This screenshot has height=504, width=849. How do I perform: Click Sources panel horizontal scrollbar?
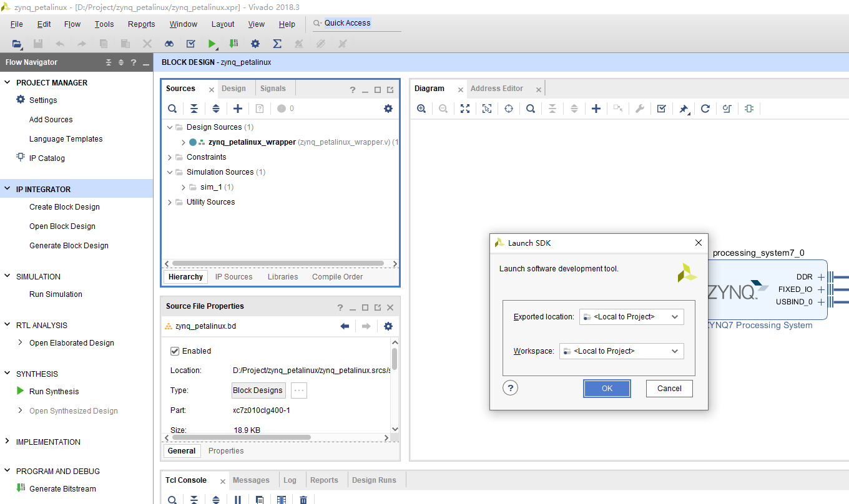pos(278,264)
